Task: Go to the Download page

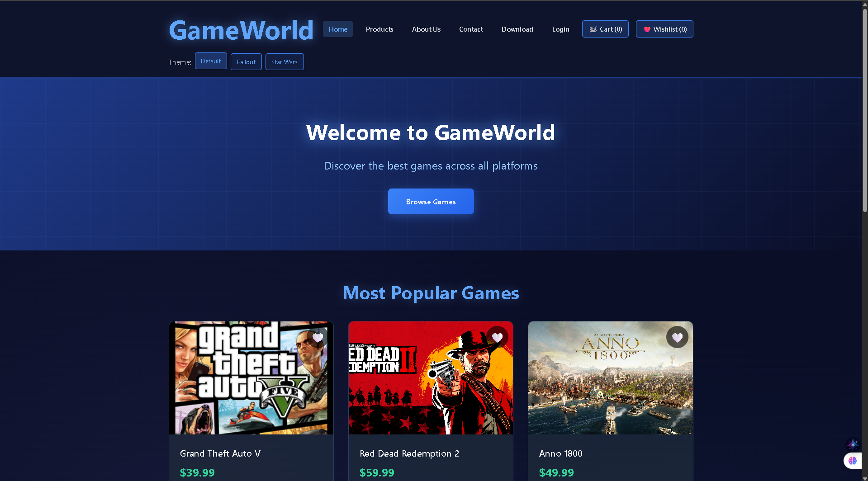Action: pyautogui.click(x=517, y=29)
